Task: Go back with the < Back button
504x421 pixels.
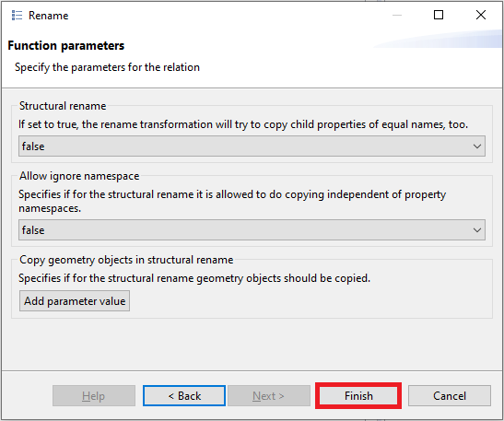Action: tap(184, 396)
